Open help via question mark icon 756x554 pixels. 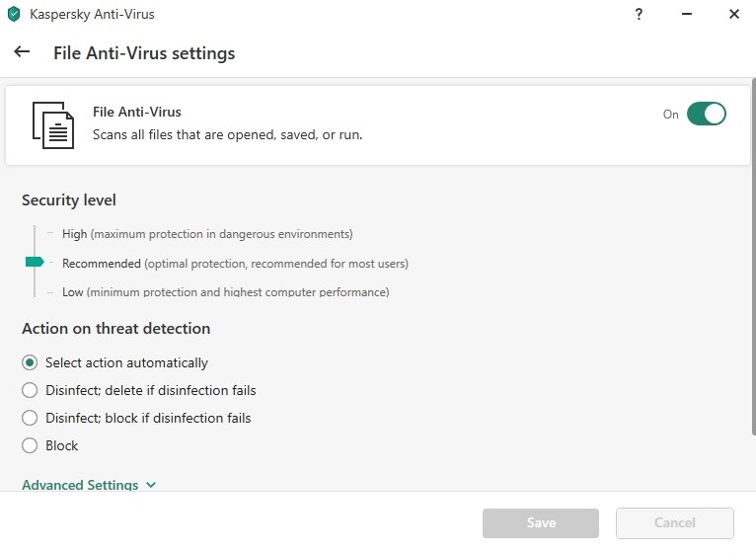click(639, 14)
